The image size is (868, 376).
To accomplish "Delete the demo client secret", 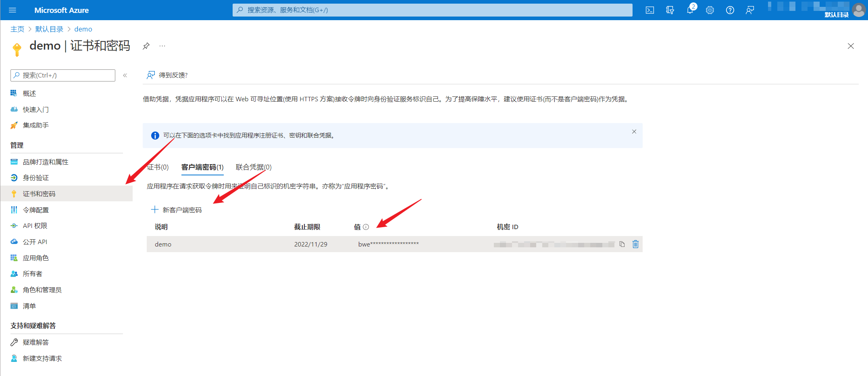I will click(x=635, y=244).
